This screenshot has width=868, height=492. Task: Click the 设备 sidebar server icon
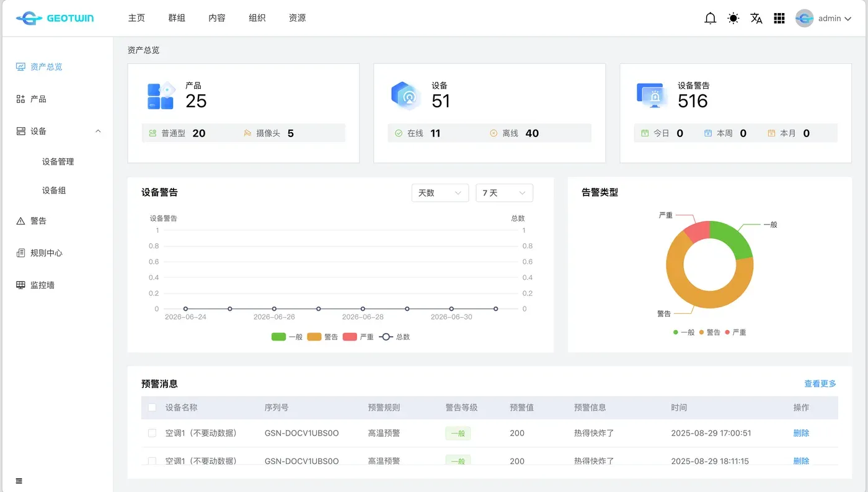tap(20, 131)
